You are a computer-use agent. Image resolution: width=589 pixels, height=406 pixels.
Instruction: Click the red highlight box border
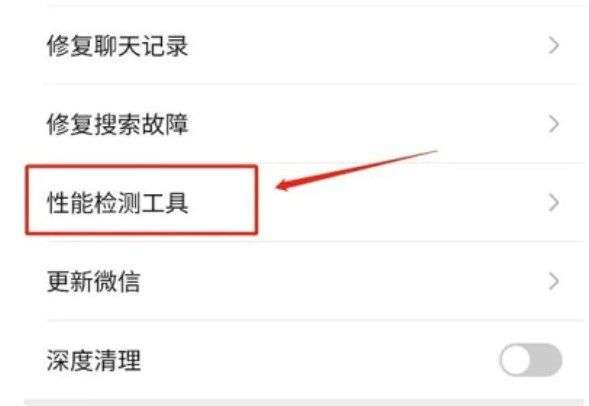click(x=142, y=166)
